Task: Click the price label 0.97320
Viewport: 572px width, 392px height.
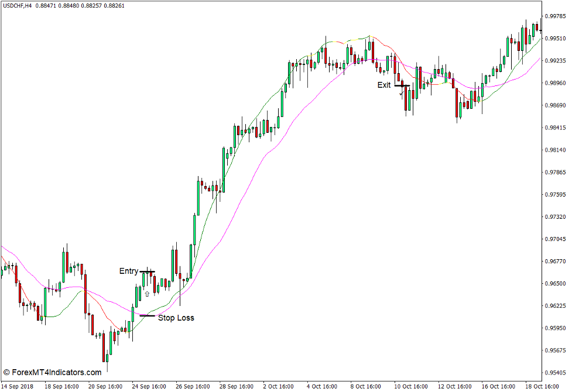Action: [555, 215]
